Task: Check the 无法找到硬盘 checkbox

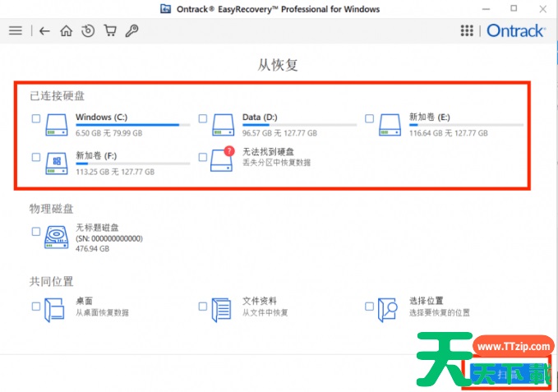Action: (203, 156)
